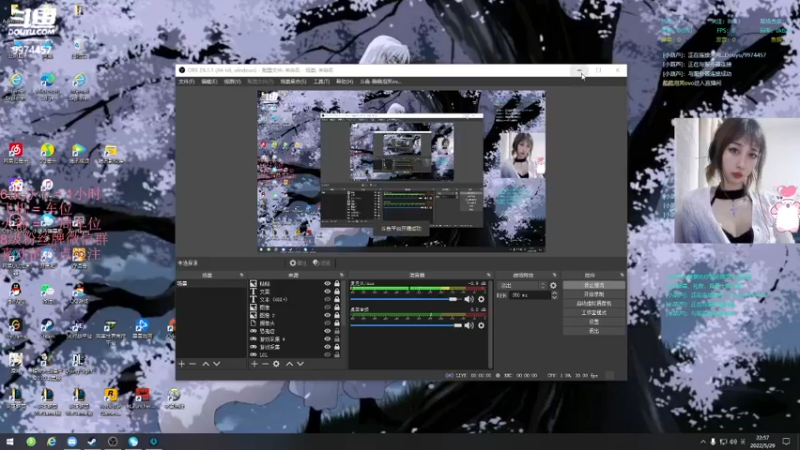Open the 工具(T) Tools menu
This screenshot has width=800, height=450.
click(321, 82)
